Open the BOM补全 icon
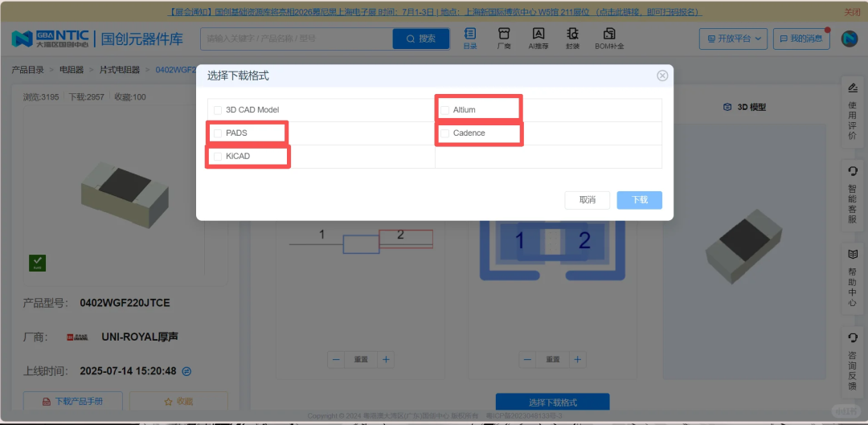The width and height of the screenshot is (868, 425). pyautogui.click(x=609, y=39)
